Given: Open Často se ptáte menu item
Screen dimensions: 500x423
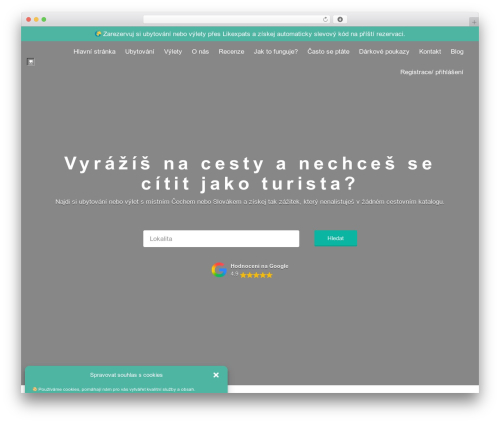Looking at the screenshot, I should pyautogui.click(x=328, y=52).
